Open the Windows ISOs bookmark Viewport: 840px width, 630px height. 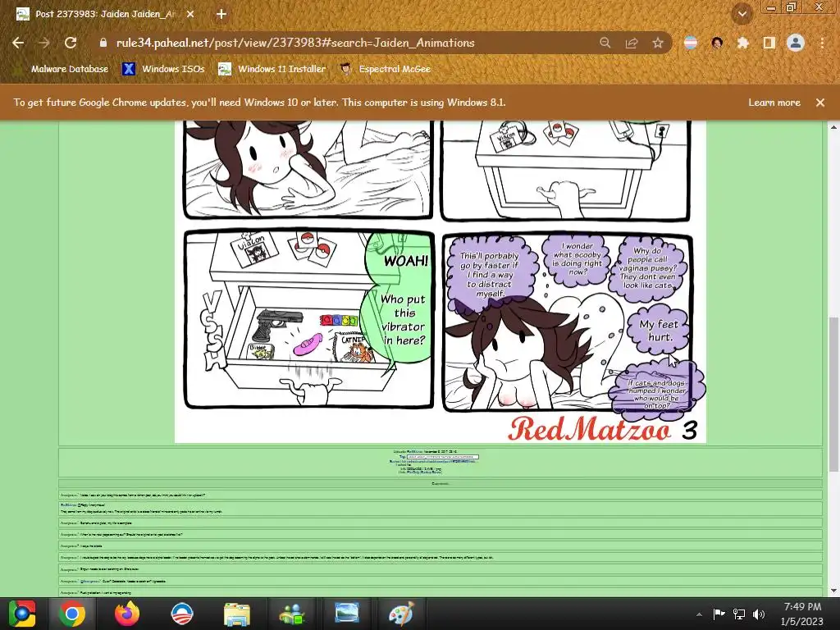pos(163,69)
